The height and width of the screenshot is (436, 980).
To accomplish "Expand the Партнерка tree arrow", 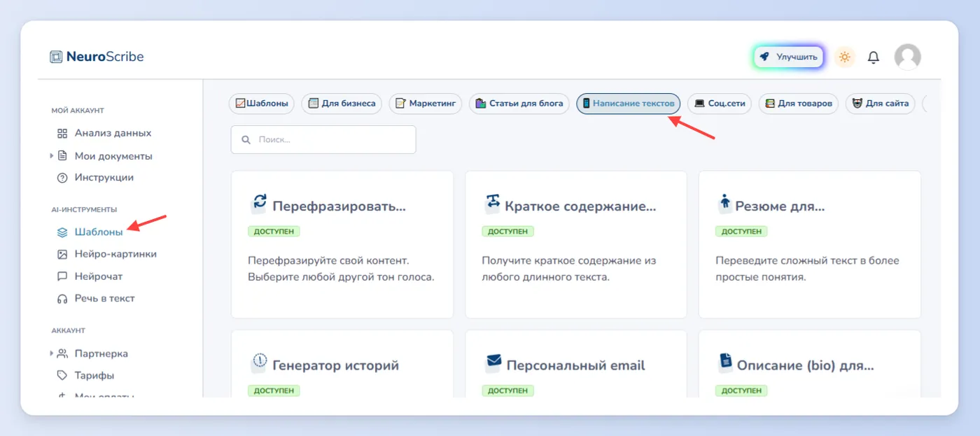I will coord(52,353).
